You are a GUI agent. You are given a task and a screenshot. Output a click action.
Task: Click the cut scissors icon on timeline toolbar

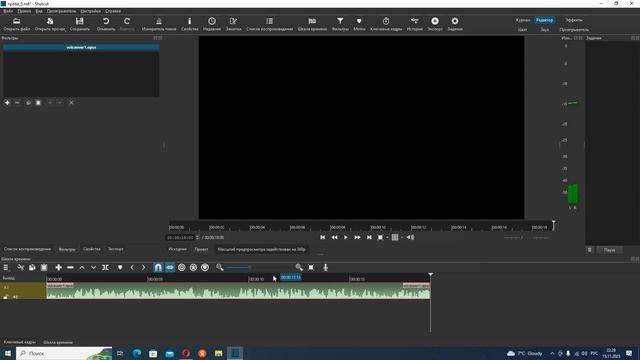point(20,267)
